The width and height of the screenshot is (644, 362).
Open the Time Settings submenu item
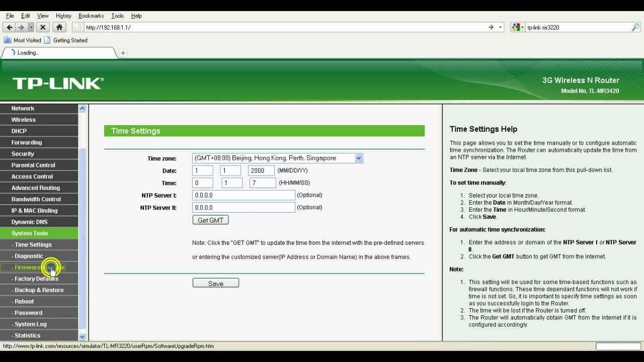[x=39, y=245]
